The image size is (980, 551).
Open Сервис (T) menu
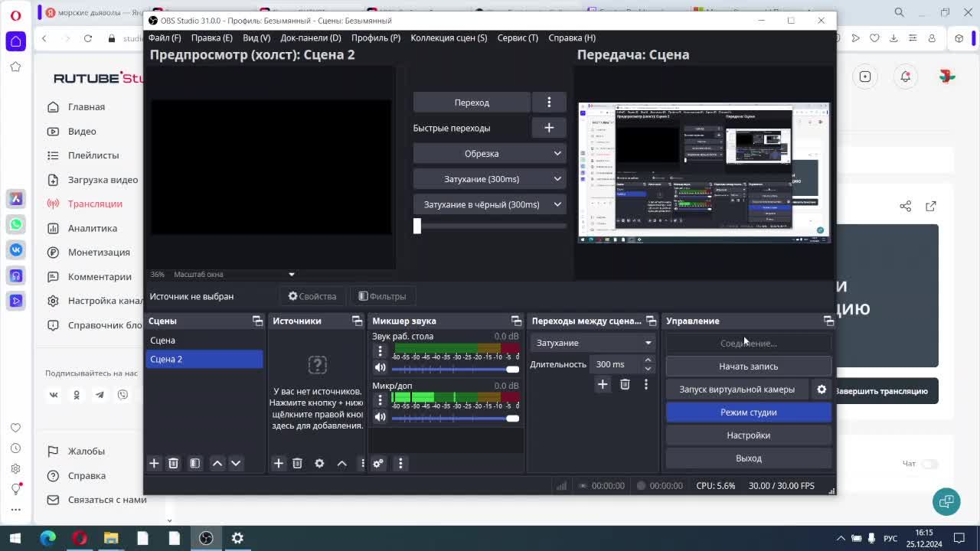point(518,37)
